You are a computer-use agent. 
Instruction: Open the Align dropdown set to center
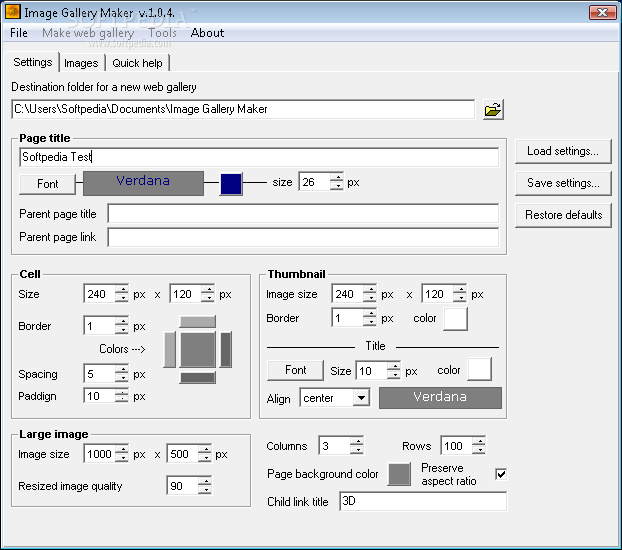[335, 398]
